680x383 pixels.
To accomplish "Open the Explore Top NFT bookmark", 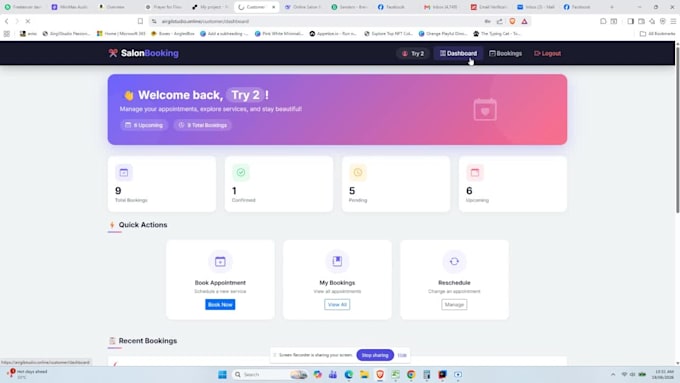I will (388, 33).
